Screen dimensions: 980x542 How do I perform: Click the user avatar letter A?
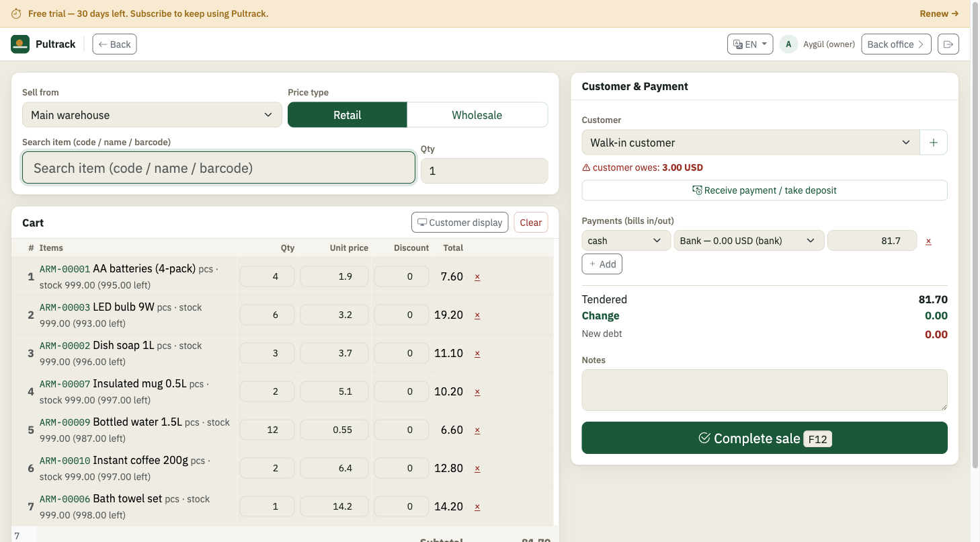[788, 44]
